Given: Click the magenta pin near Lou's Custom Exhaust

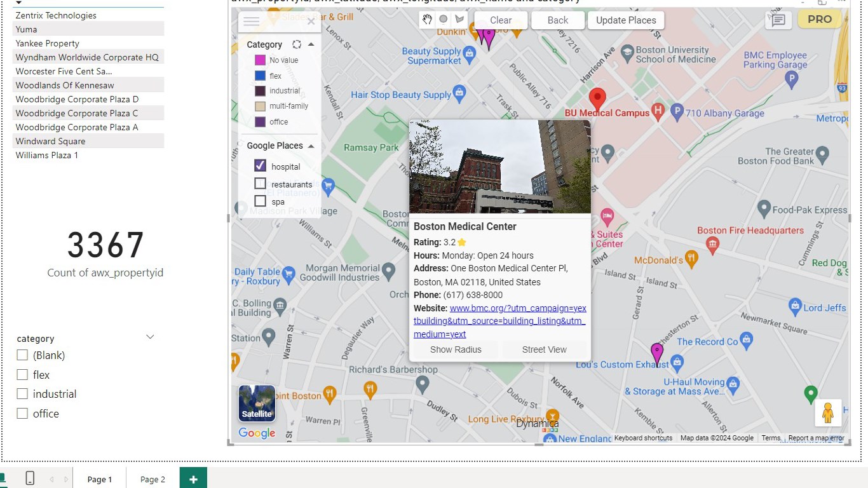Looking at the screenshot, I should (657, 354).
